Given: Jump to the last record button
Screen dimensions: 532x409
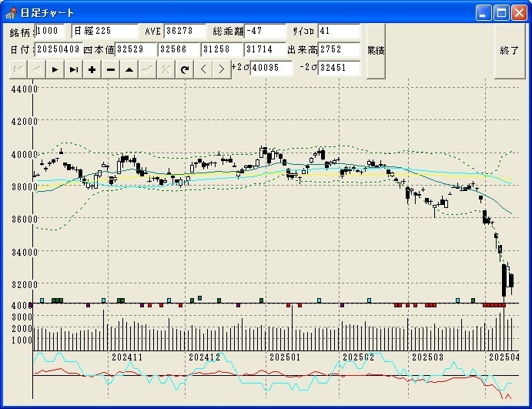Looking at the screenshot, I should (x=73, y=69).
